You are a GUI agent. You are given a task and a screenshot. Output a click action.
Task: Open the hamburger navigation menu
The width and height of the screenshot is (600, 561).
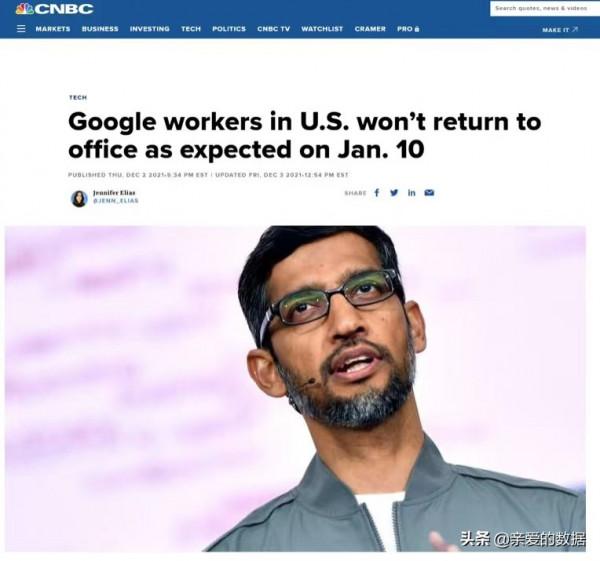coord(21,29)
